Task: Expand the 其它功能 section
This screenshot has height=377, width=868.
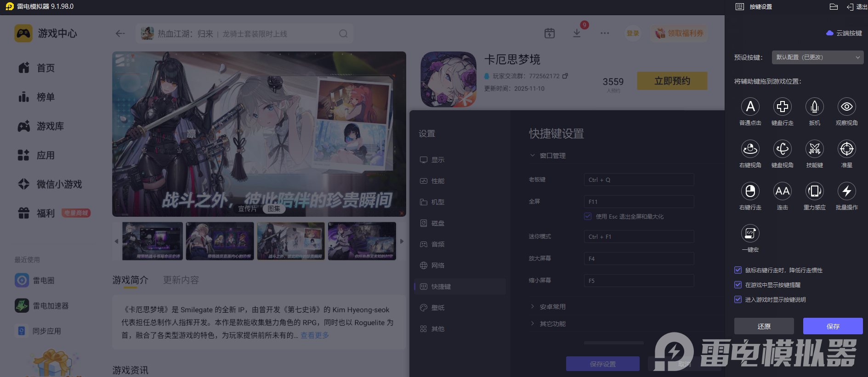Action: [548, 324]
